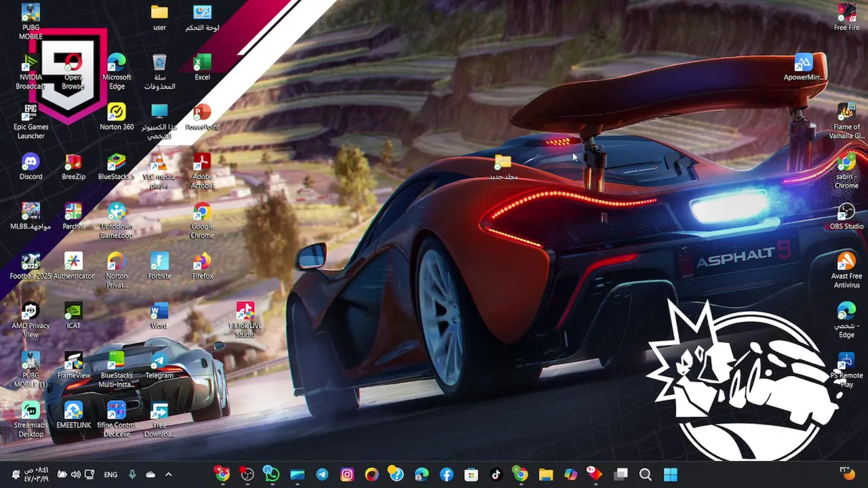Image resolution: width=868 pixels, height=488 pixels.
Task: Select the OBS Studio desktop shortcut
Action: tap(846, 216)
